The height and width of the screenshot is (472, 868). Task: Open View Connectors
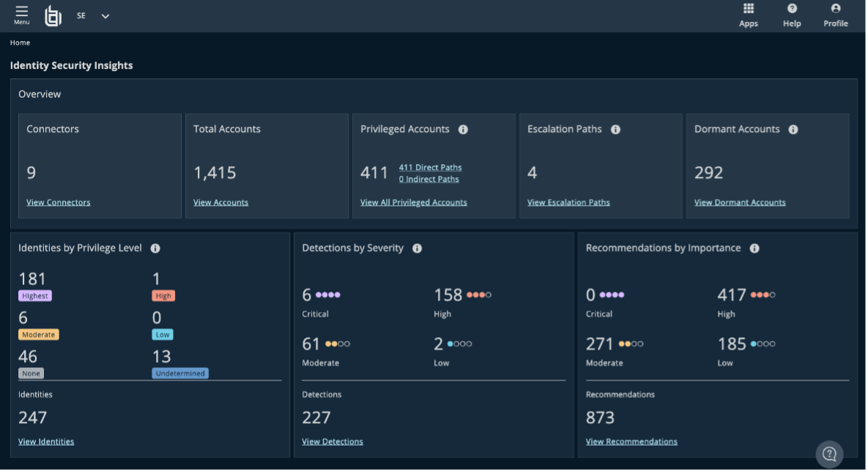click(x=58, y=202)
